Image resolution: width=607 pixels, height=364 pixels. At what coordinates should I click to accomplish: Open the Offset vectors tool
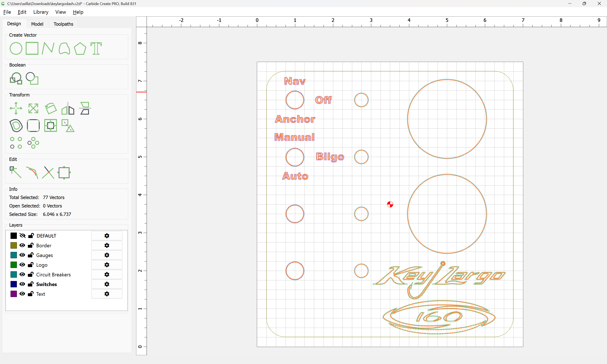tap(16, 125)
